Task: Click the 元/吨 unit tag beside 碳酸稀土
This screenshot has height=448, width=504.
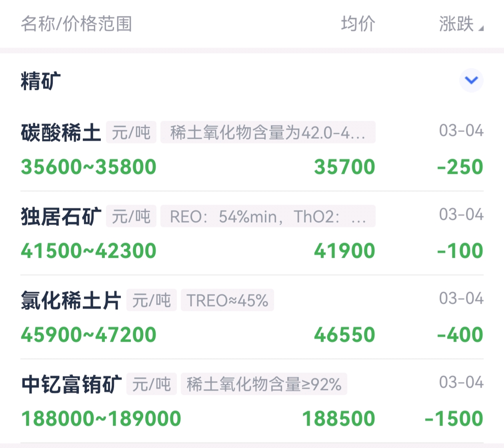Action: click(131, 133)
